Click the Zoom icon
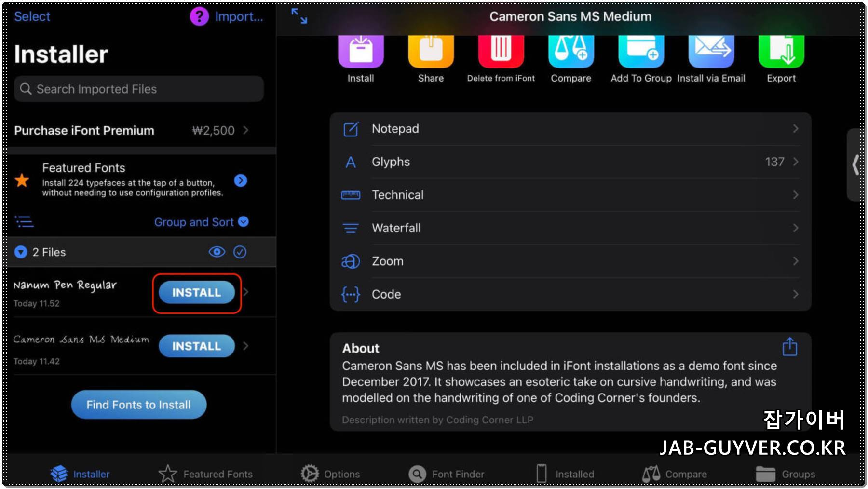 click(351, 261)
